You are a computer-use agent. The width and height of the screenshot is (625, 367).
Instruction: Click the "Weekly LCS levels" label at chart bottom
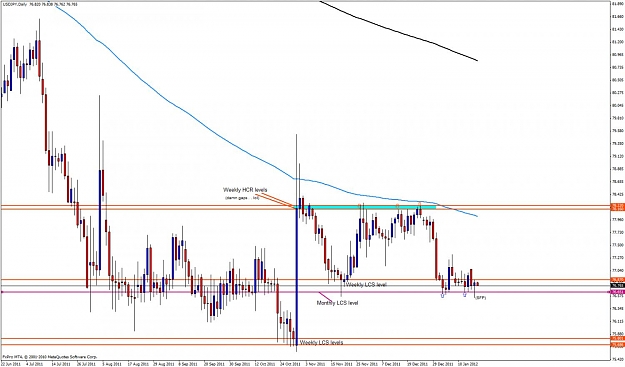[321, 342]
